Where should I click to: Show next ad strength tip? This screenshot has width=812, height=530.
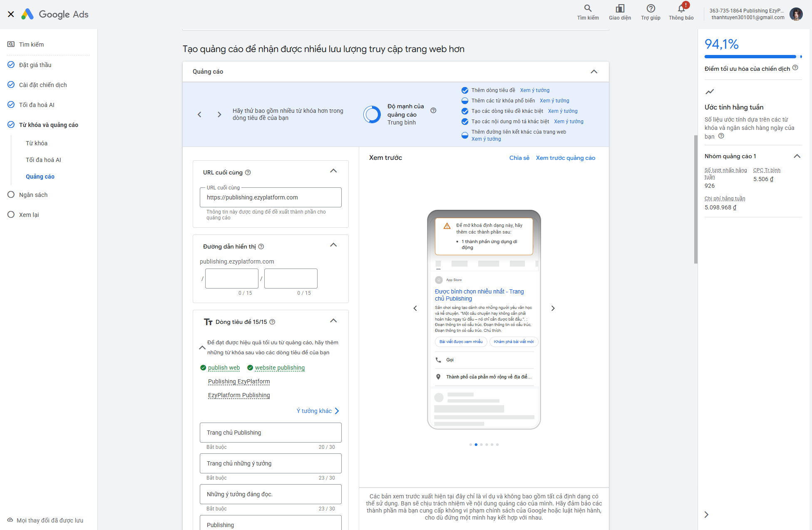pos(219,114)
